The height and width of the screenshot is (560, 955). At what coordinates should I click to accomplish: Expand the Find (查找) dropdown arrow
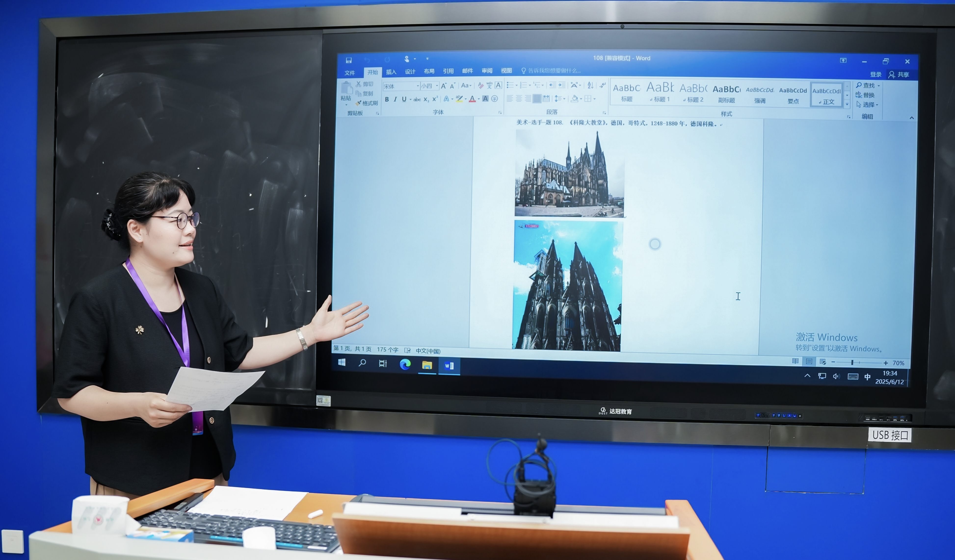click(x=879, y=86)
